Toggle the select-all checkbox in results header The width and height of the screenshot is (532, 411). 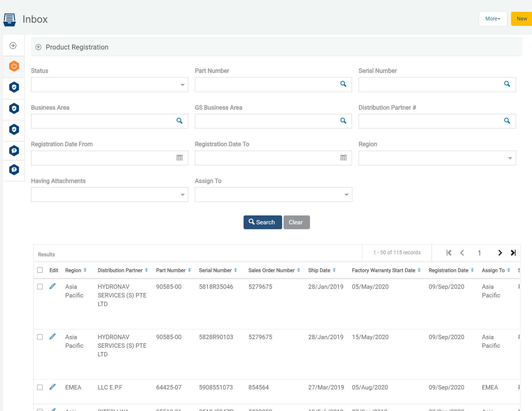coord(40,270)
